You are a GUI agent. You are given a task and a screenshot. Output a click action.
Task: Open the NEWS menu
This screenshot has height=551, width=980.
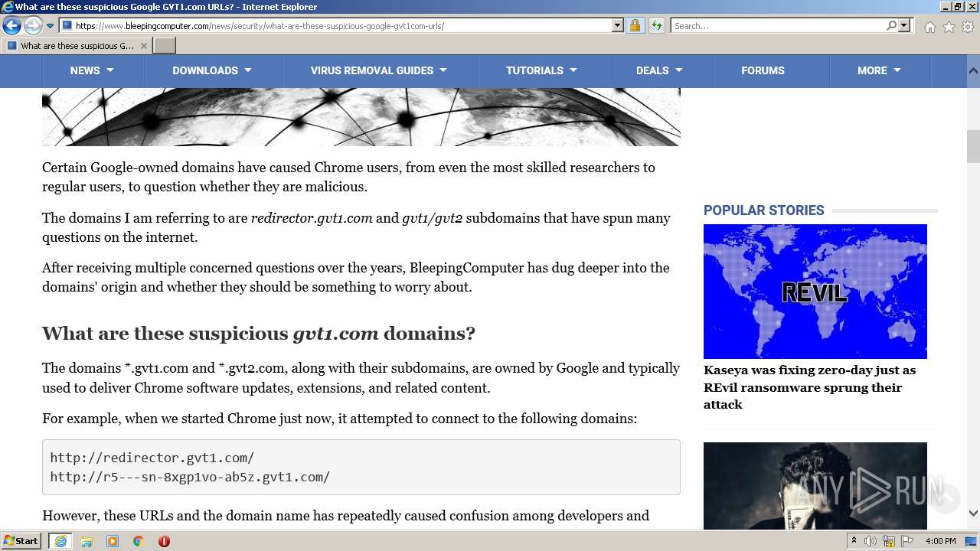(x=92, y=70)
